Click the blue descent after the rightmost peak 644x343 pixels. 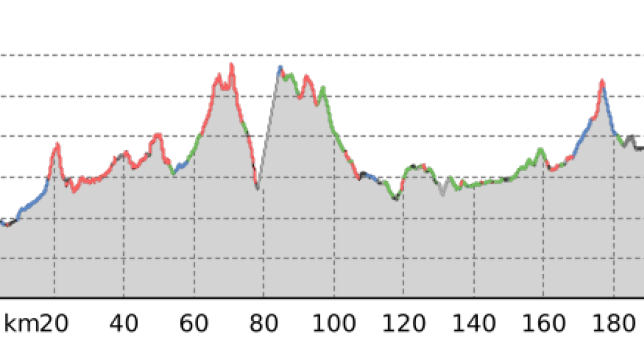click(x=610, y=113)
